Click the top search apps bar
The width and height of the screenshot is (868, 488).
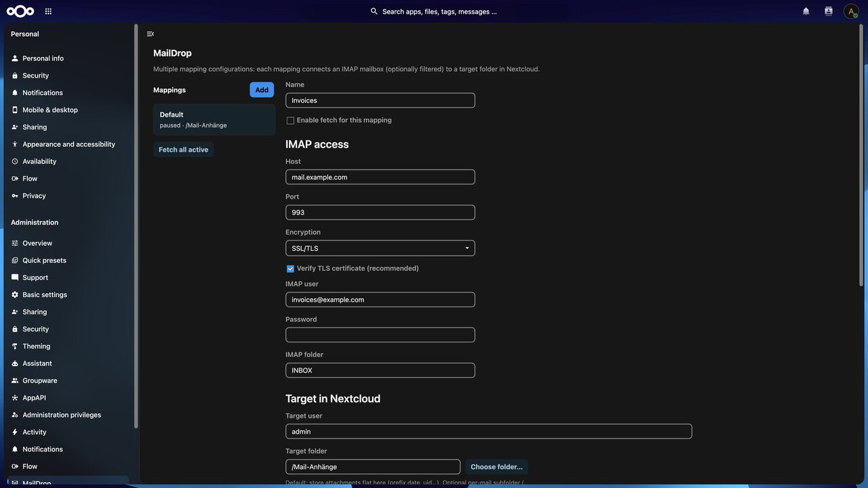pos(434,12)
